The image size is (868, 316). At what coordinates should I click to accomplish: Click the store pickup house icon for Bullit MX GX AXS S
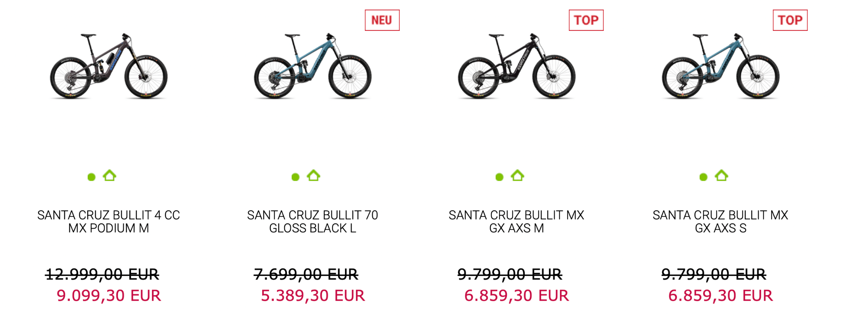(x=721, y=176)
